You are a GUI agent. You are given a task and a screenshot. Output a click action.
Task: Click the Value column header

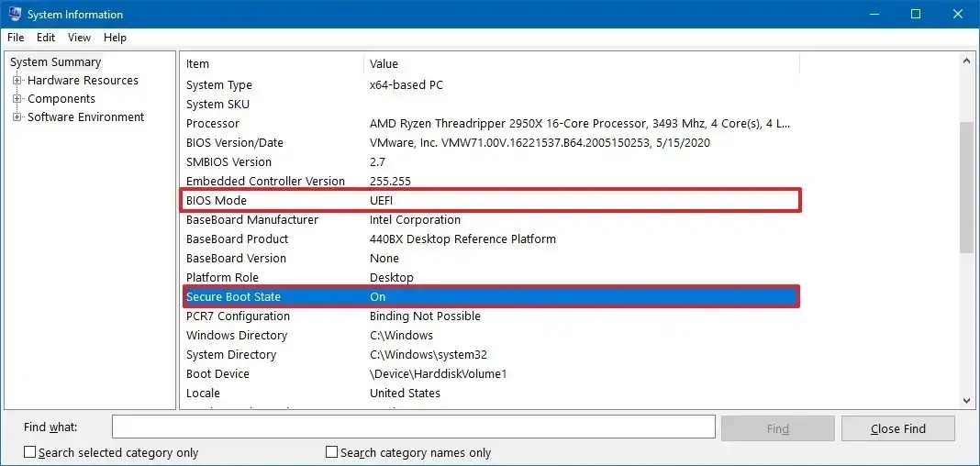pyautogui.click(x=581, y=63)
